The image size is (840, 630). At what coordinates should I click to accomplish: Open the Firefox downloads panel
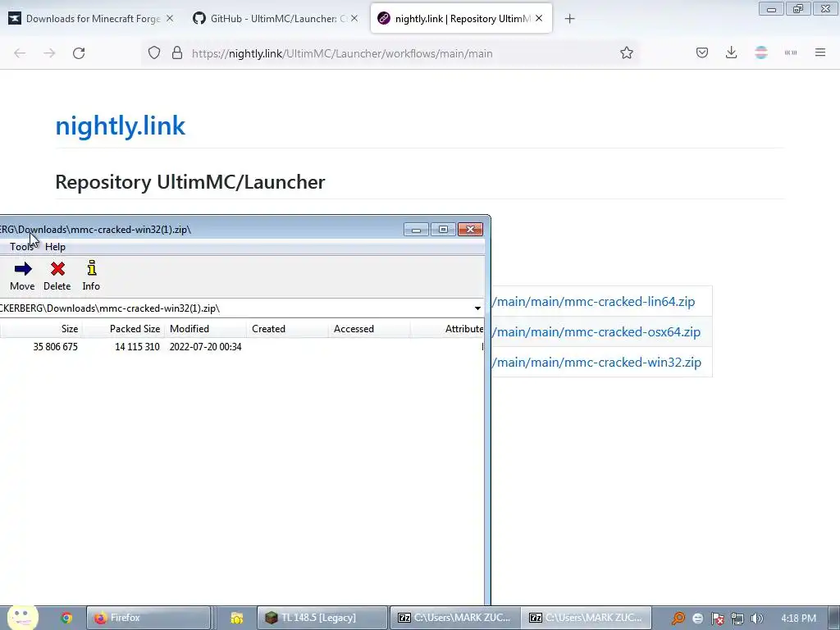pyautogui.click(x=731, y=52)
